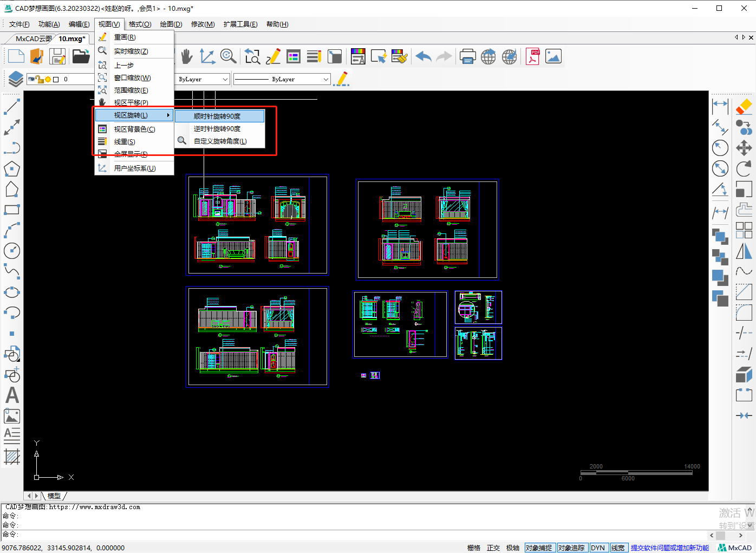The width and height of the screenshot is (756, 553).
Task: Choose 自定义旋转角度(L) option
Action: point(219,141)
